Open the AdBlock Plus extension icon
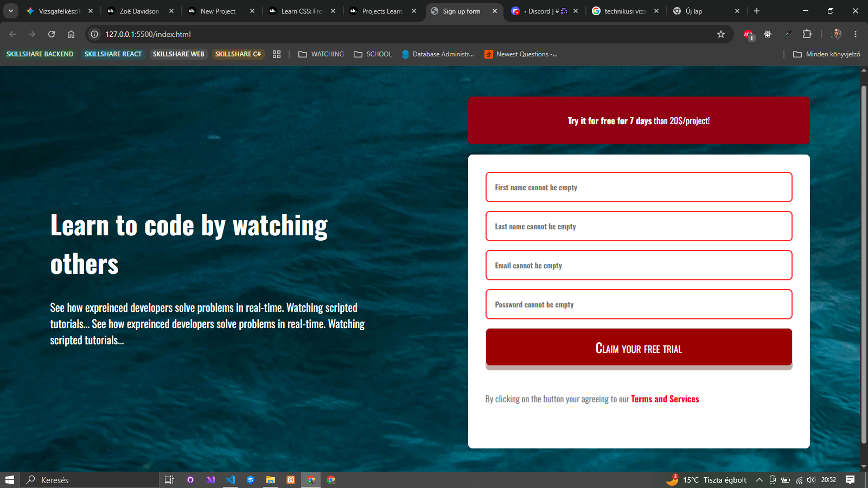The width and height of the screenshot is (868, 488). (749, 34)
